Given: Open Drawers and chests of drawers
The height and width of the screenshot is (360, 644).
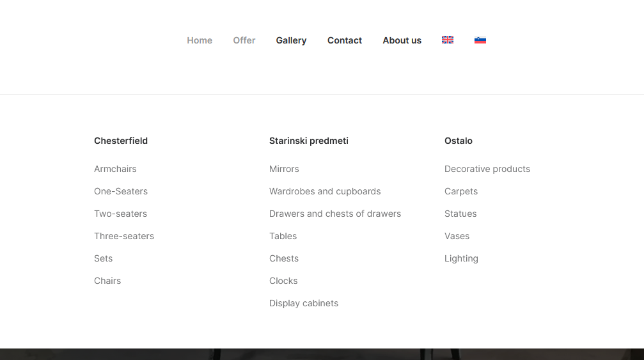Looking at the screenshot, I should pos(335,214).
